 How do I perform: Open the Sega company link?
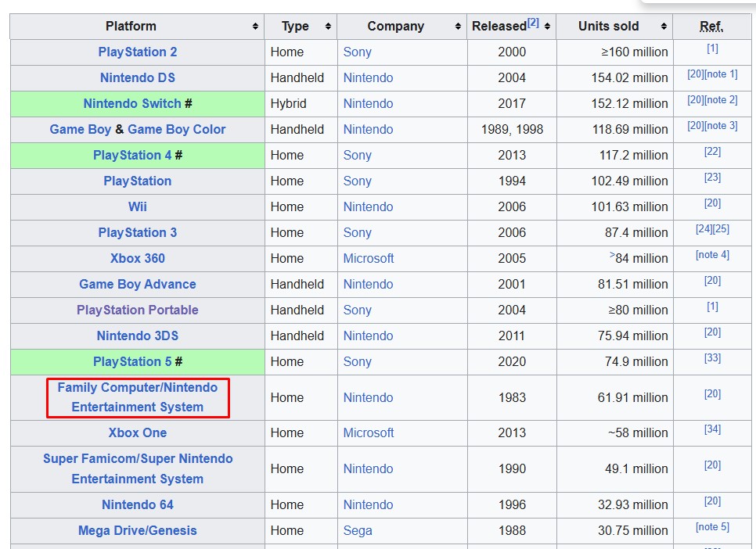[x=358, y=531]
